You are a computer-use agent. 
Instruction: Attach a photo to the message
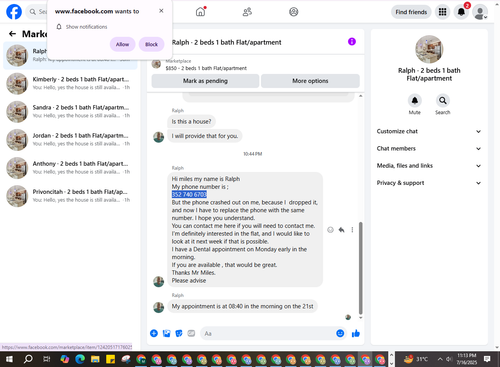[166, 333]
